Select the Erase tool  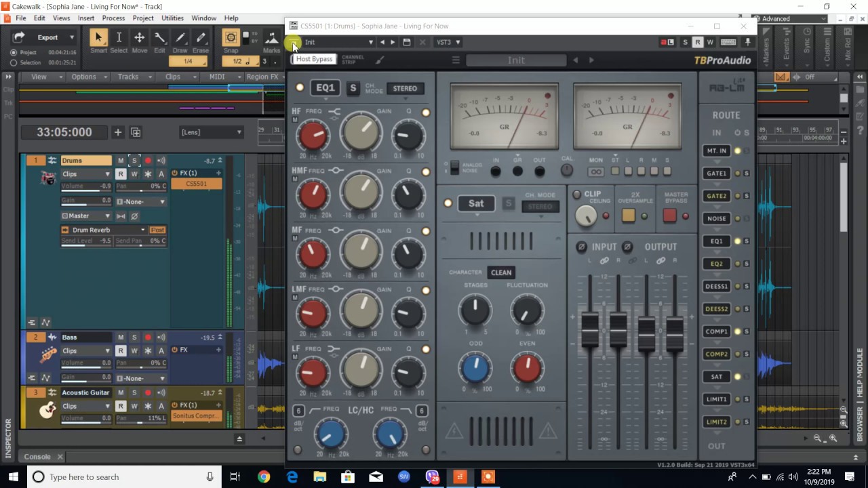coord(201,38)
